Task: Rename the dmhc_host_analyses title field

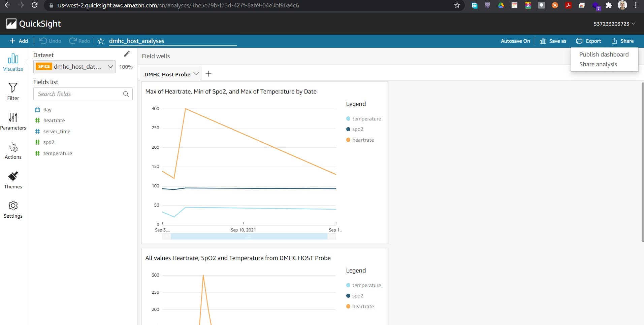Action: click(173, 41)
